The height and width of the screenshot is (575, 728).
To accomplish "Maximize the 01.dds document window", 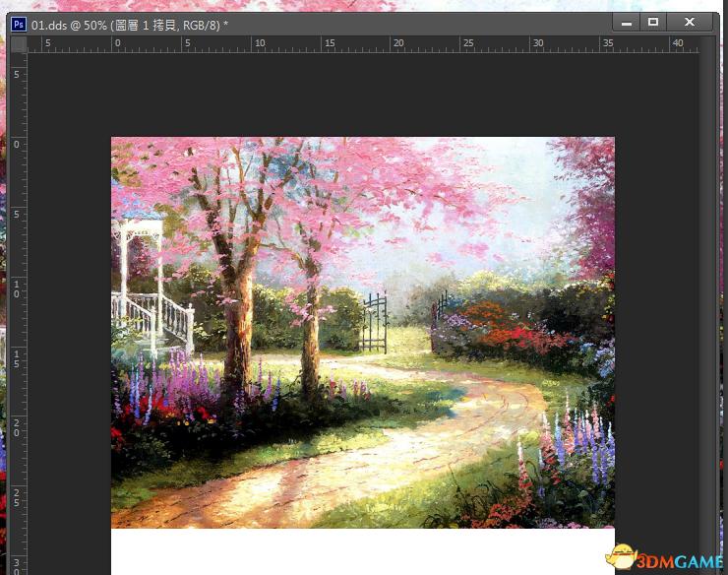I will pos(653,23).
